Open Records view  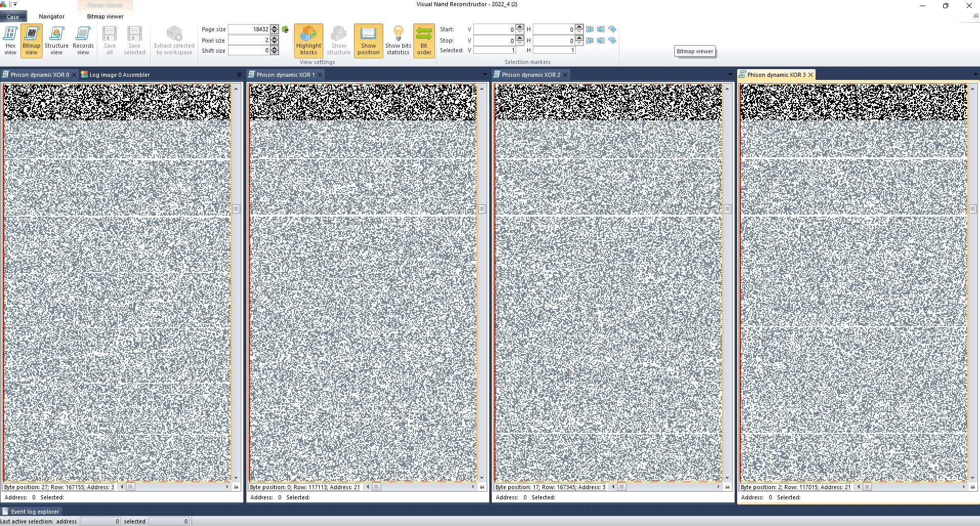(83, 40)
